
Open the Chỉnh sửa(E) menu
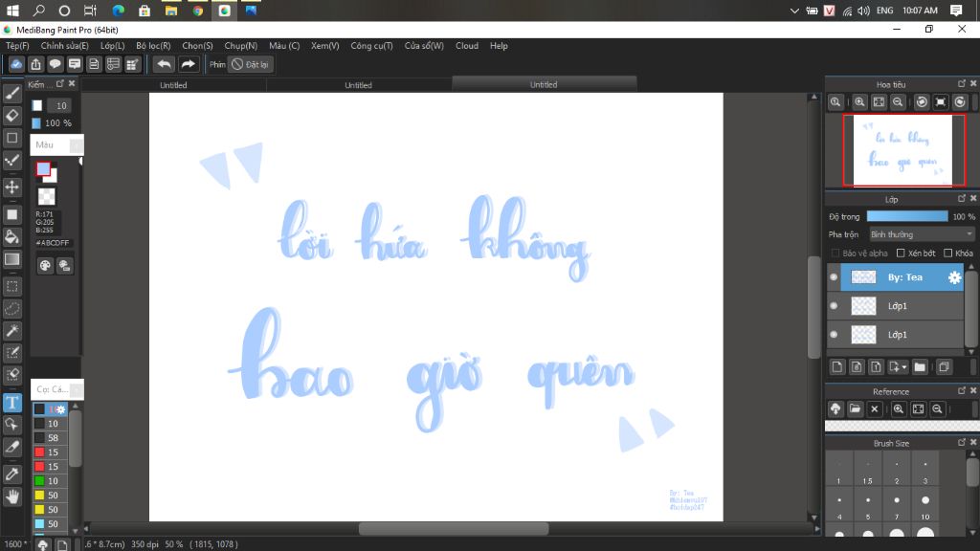(x=64, y=46)
